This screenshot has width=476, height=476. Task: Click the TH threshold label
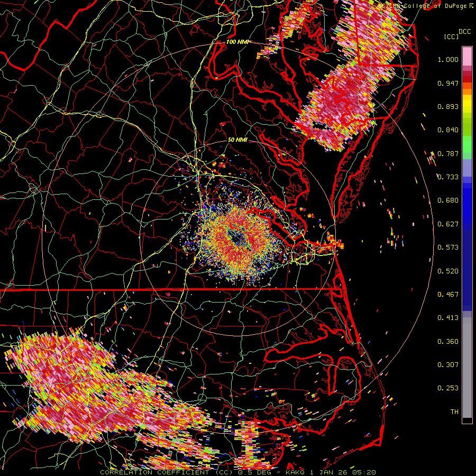click(x=454, y=412)
